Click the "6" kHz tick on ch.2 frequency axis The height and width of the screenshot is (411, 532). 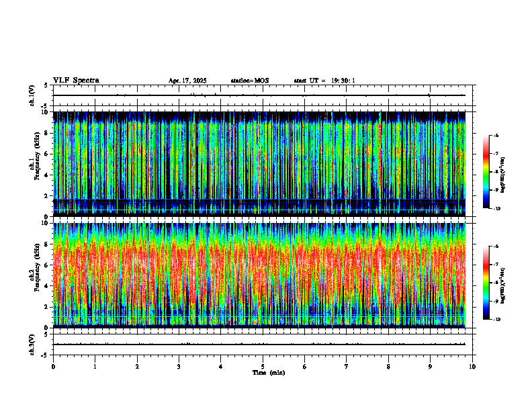(46, 265)
